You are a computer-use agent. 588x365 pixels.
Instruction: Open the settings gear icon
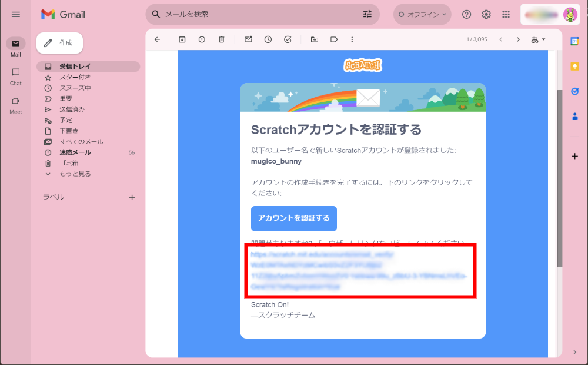486,14
